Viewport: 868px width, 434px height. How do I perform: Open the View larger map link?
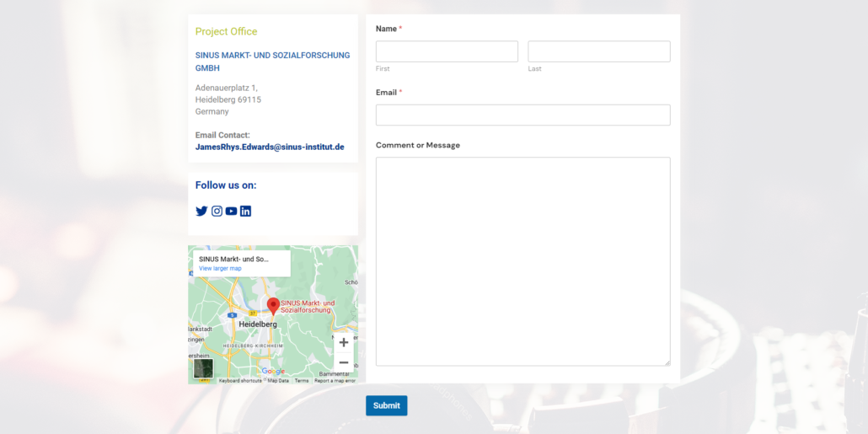(220, 269)
